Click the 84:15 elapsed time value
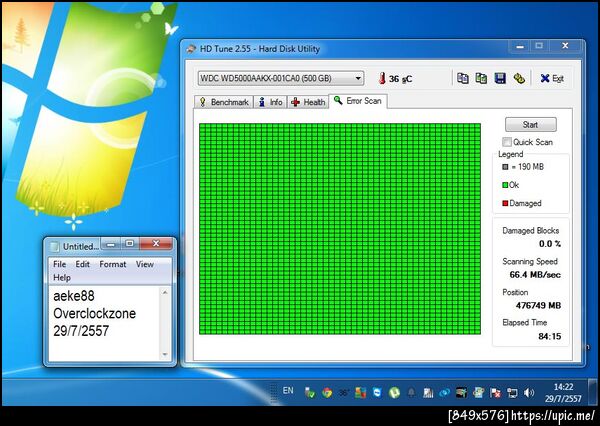The height and width of the screenshot is (426, 600). [x=549, y=336]
